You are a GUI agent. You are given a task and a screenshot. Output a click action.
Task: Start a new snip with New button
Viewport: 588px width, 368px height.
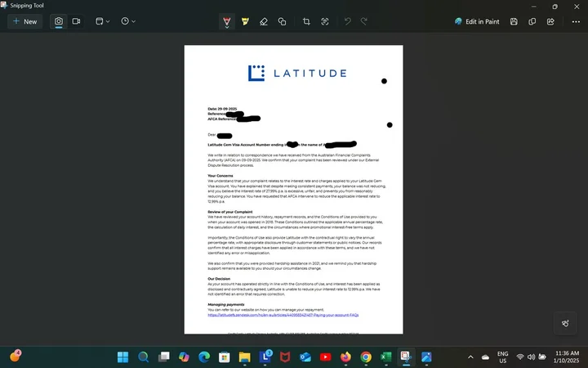25,21
